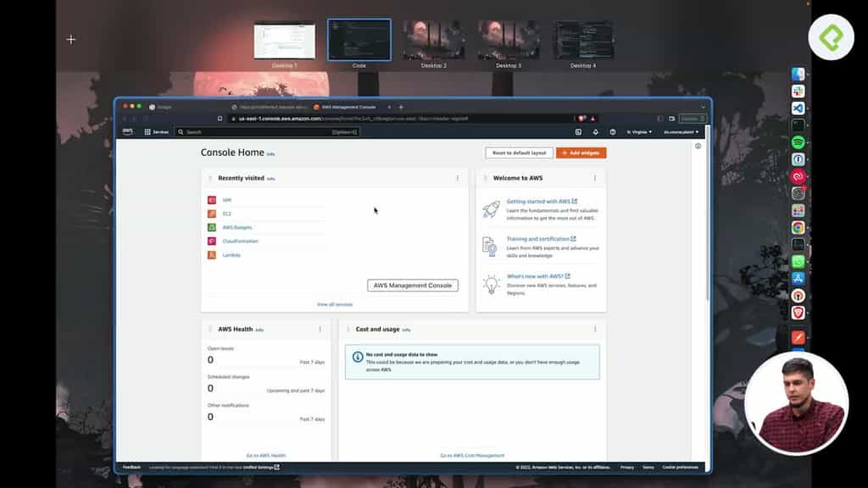Click the orange Add widgets button
The width and height of the screenshot is (868, 488).
point(581,152)
